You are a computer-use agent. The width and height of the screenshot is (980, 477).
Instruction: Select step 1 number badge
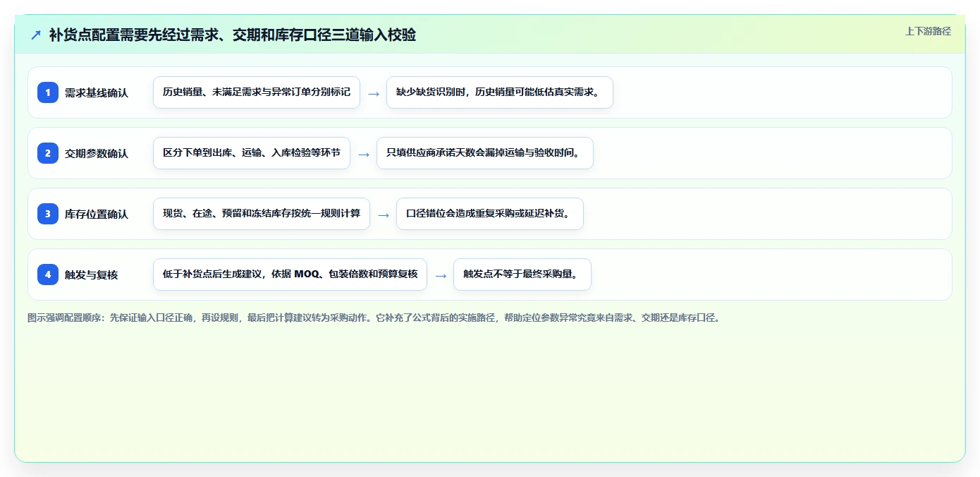(x=48, y=92)
